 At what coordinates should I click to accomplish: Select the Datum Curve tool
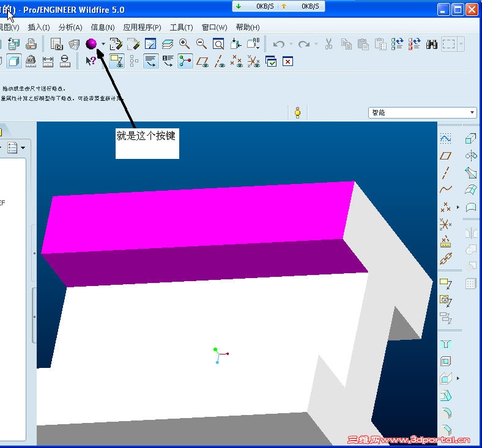coord(445,189)
